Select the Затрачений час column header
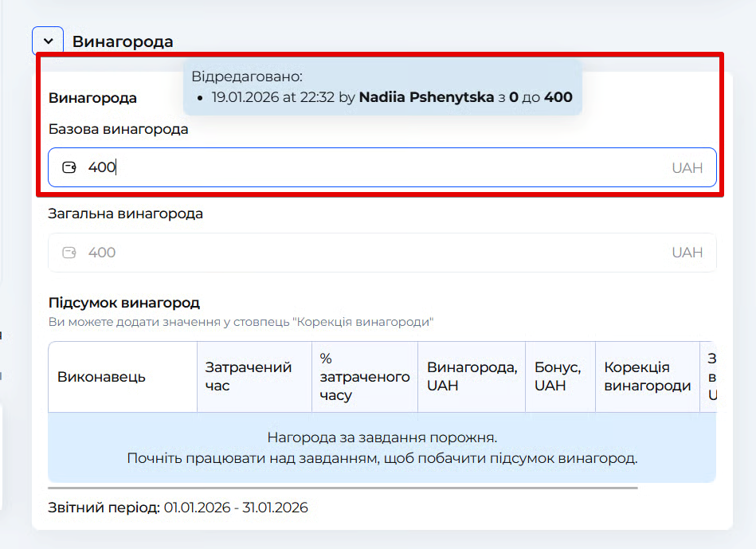Image resolution: width=756 pixels, height=549 pixels. coord(249,377)
